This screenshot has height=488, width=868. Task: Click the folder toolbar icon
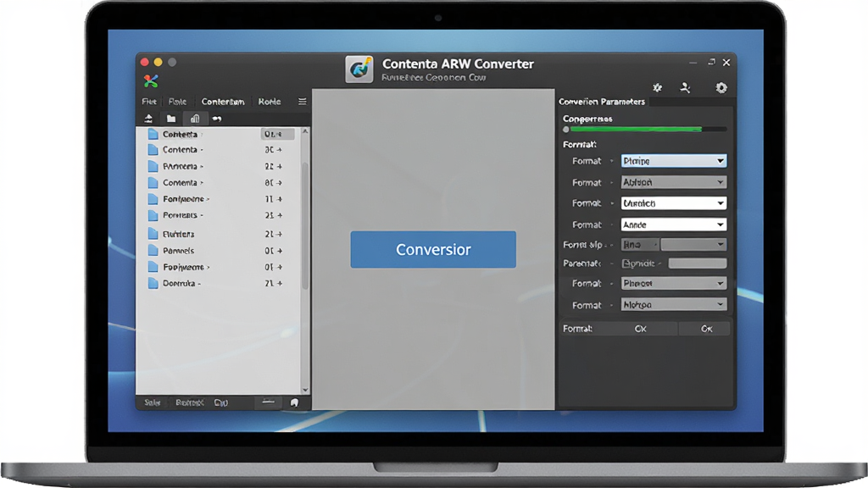click(x=171, y=119)
